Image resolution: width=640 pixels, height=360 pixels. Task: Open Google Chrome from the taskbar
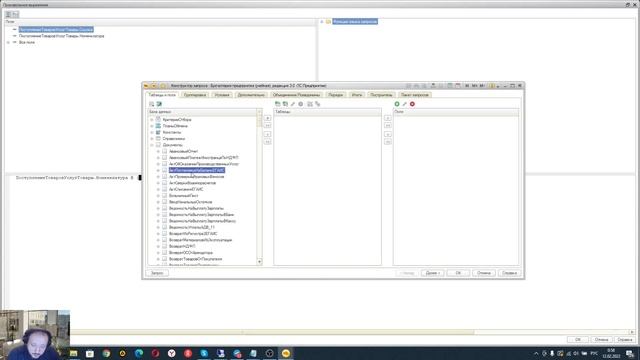click(106, 353)
